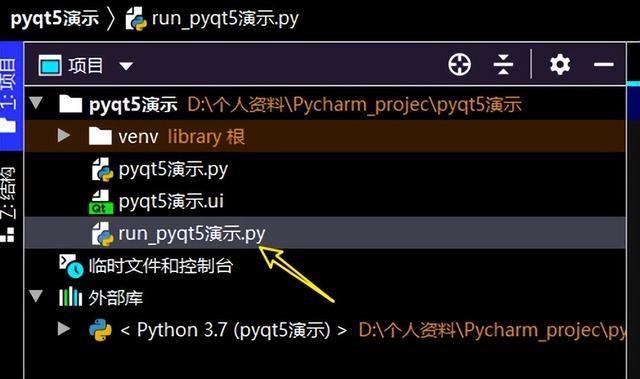Collapse the pyqt5演示 root folder arrow

pyautogui.click(x=36, y=103)
